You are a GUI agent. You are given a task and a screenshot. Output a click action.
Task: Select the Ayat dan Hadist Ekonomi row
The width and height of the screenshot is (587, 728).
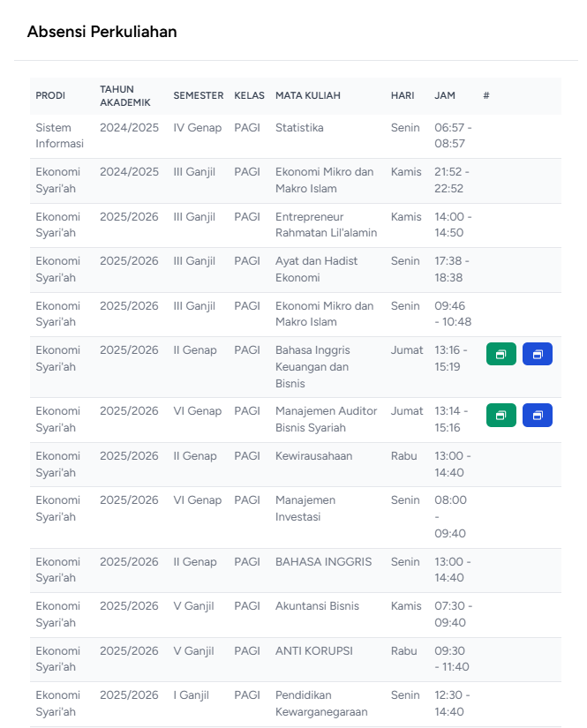click(296, 270)
